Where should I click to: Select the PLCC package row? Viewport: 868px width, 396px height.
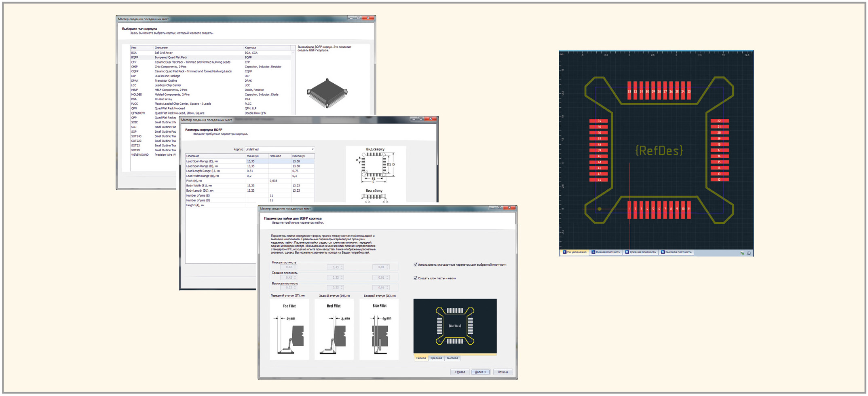210,104
